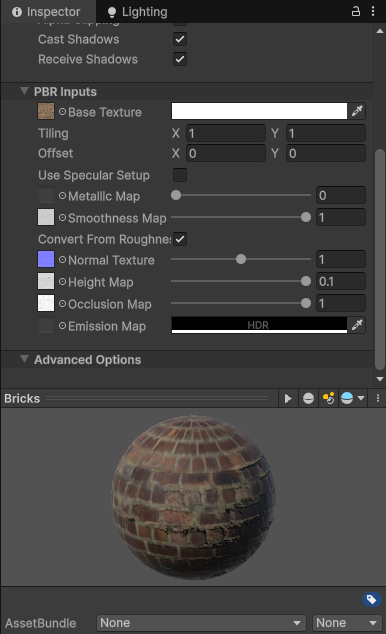Screen dimensions: 386x634
Task: Click the Tiling X input field
Action: [x=226, y=133]
